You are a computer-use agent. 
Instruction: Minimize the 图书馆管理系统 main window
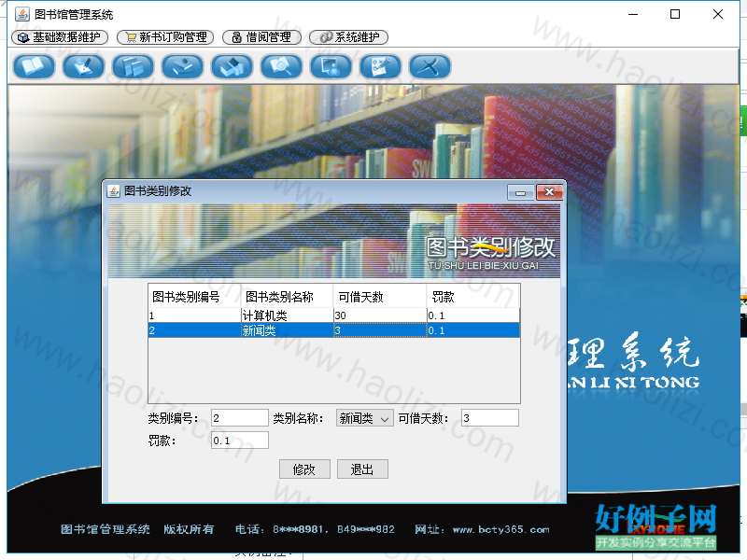(x=633, y=14)
